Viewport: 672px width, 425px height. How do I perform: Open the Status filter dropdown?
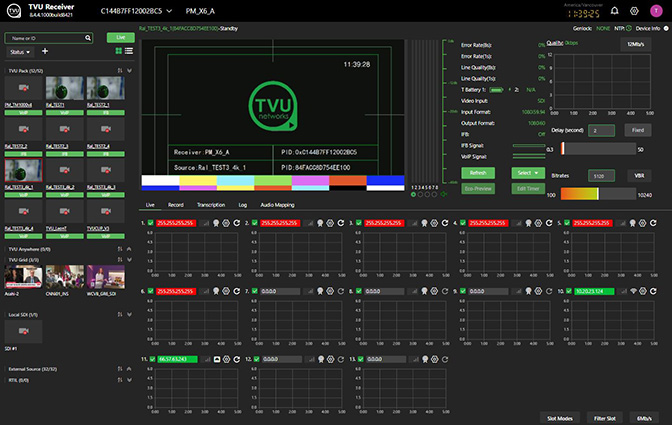click(20, 52)
